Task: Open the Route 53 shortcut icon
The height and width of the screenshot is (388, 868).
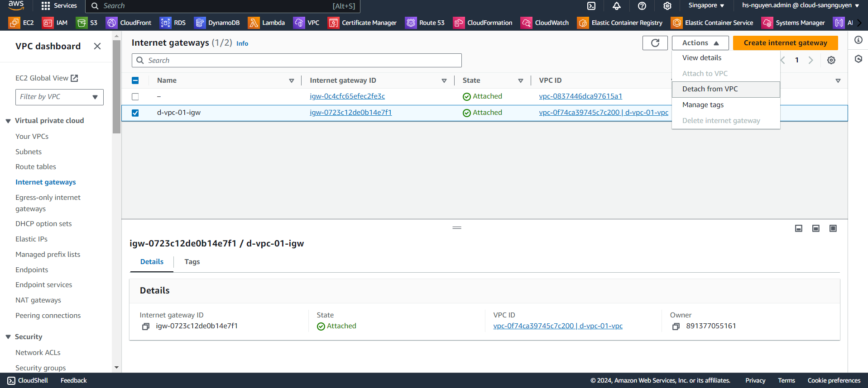Action: (x=411, y=23)
